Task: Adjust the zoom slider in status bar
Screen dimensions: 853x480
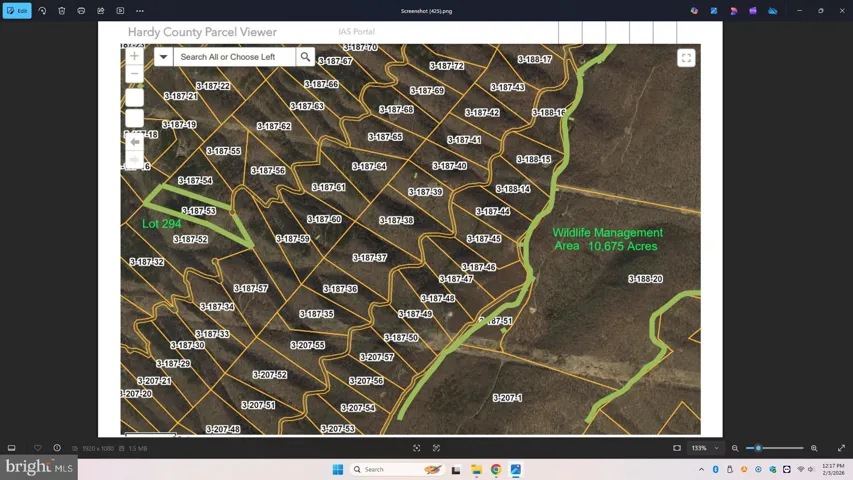Action: 759,448
